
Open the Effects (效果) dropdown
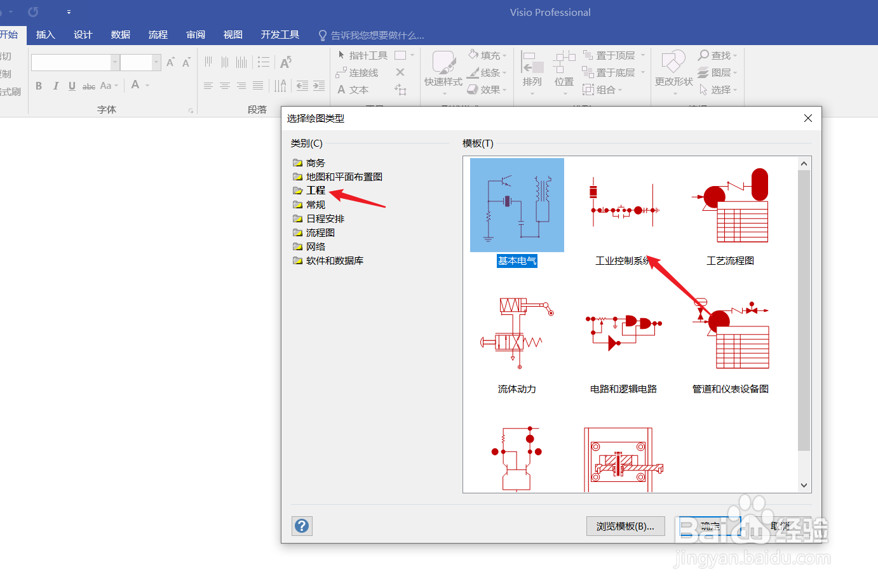click(x=487, y=90)
